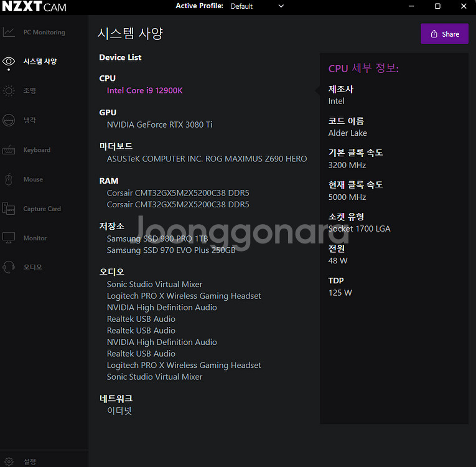Select NVIDIA GeForce RTX 3080 Ti device
476x467 pixels.
coord(160,125)
